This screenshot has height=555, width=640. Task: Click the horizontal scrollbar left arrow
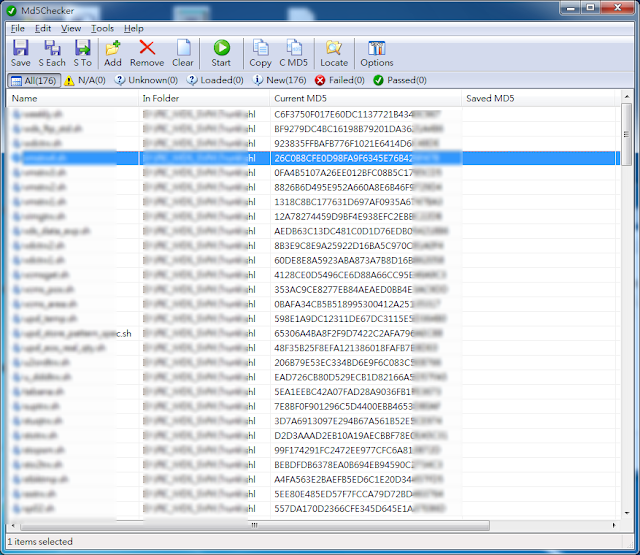pyautogui.click(x=13, y=525)
